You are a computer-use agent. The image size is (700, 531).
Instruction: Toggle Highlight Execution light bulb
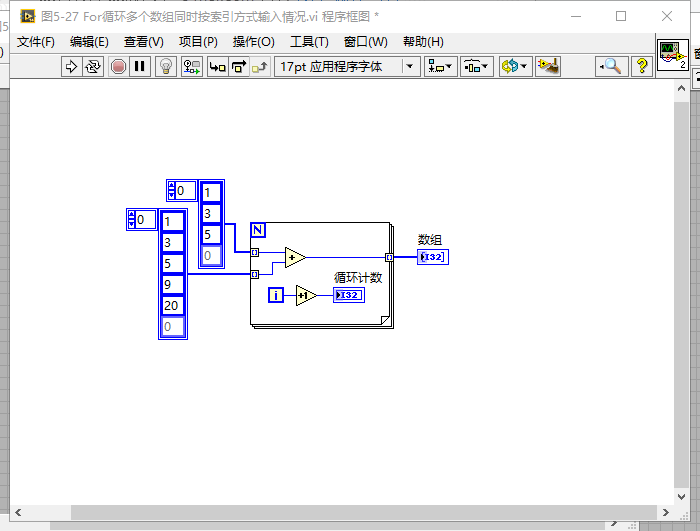pos(166,67)
